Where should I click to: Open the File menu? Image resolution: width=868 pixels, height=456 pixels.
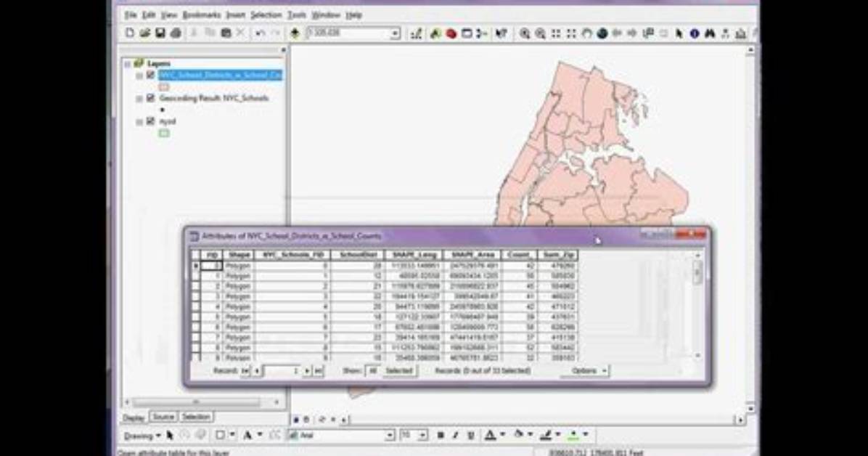(x=130, y=15)
